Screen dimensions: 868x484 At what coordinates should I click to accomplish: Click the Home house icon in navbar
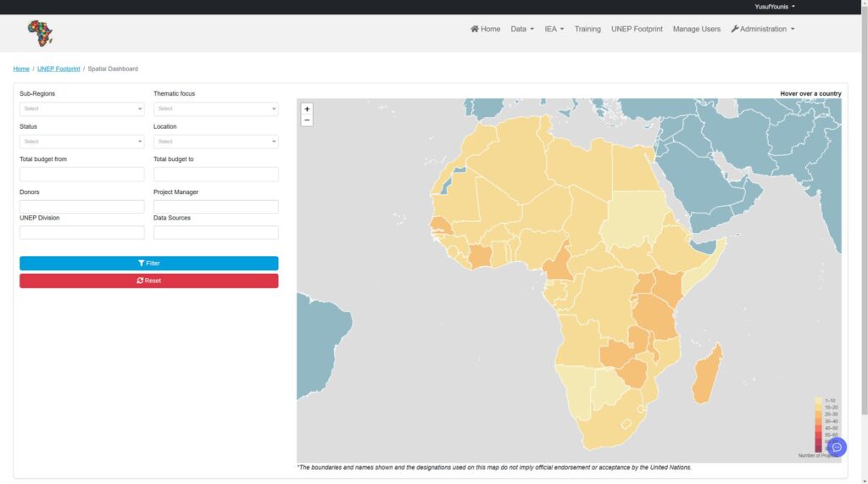coord(475,29)
